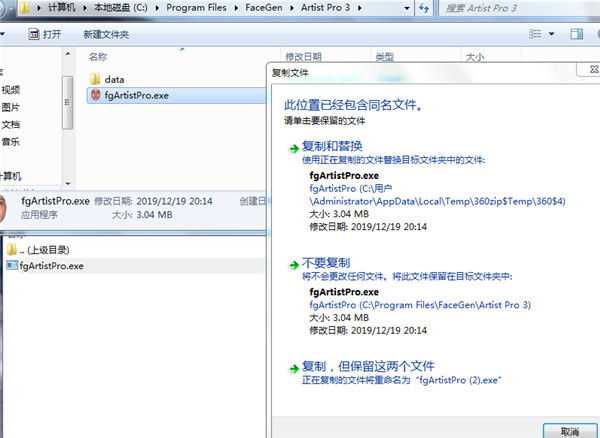The height and width of the screenshot is (438, 600).
Task: Click the 搜索 Artist Pro 3 search box
Action: tap(500, 9)
